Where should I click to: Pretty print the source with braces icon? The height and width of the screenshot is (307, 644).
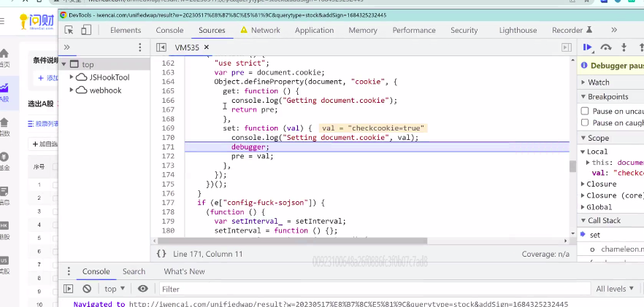(x=161, y=254)
